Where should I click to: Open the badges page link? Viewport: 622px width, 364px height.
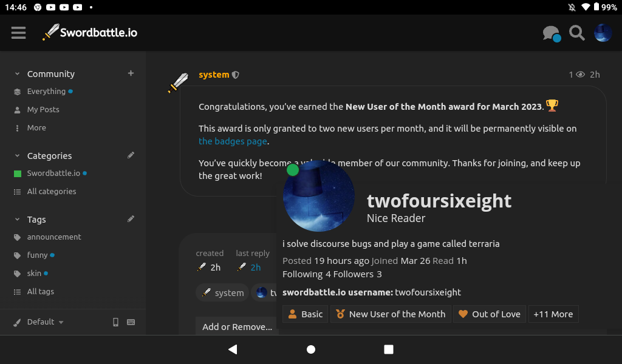coord(233,141)
